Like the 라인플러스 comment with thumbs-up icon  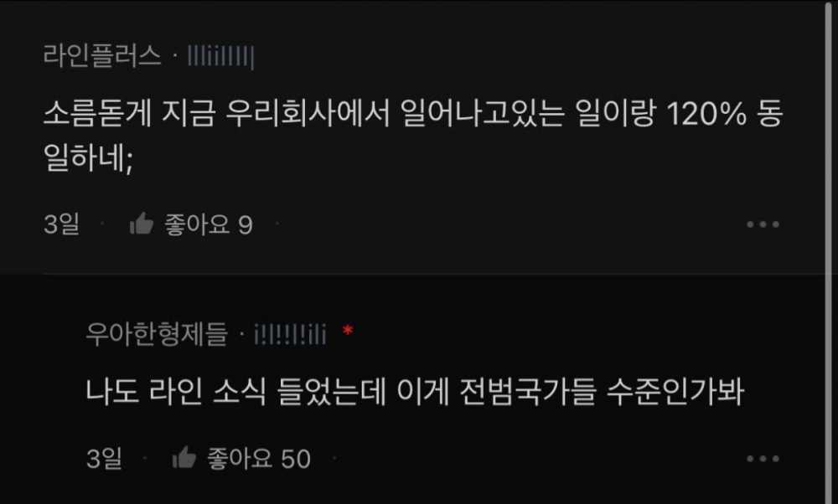pos(142,224)
